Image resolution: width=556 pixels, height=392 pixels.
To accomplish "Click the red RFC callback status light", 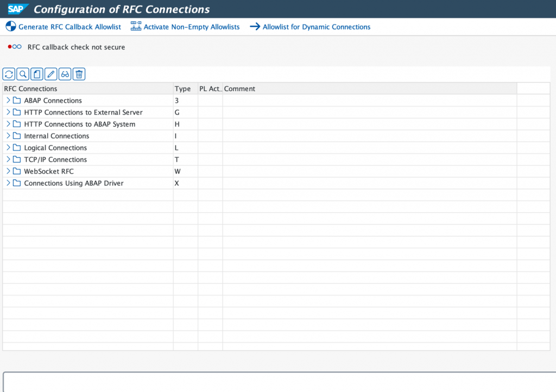I will (10, 47).
